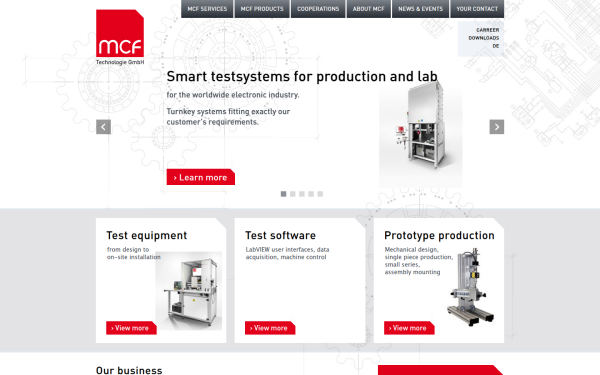
Task: View more about Test equipment
Action: (x=131, y=328)
